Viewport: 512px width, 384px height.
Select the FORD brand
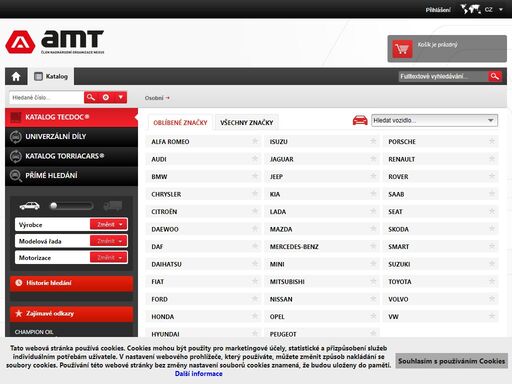203,299
